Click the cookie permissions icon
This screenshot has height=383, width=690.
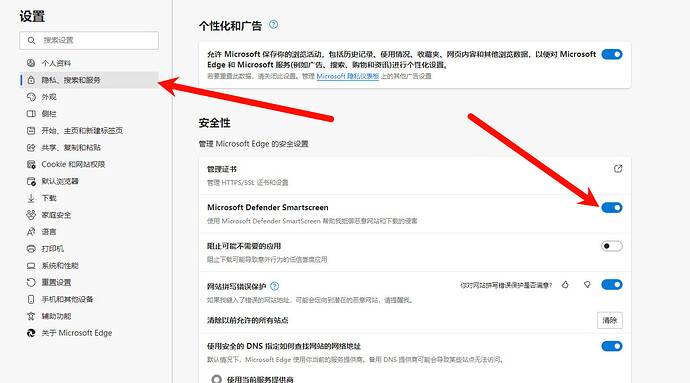tap(31, 164)
